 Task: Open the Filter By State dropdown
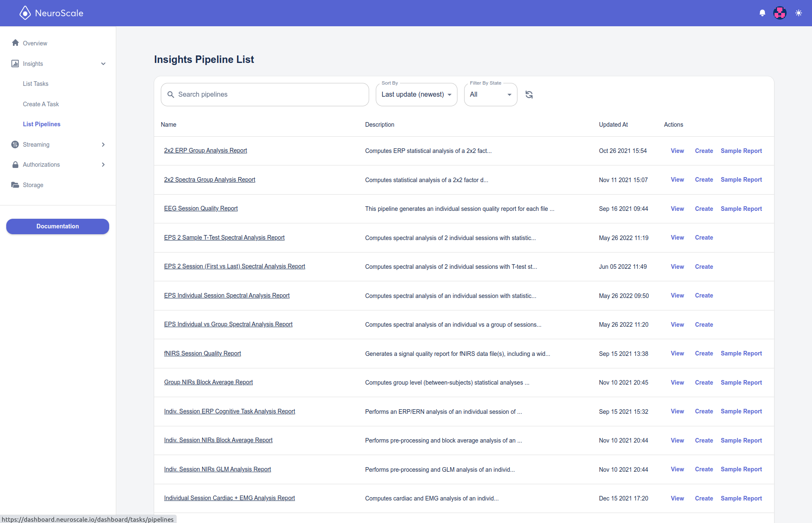pos(491,95)
